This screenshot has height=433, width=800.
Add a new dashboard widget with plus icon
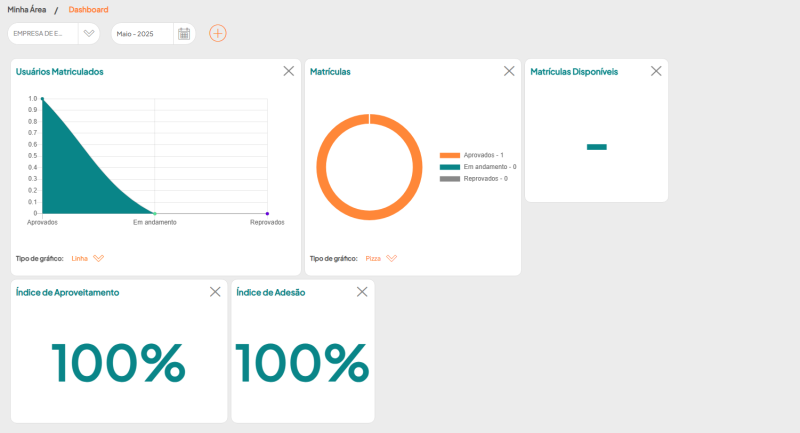218,34
